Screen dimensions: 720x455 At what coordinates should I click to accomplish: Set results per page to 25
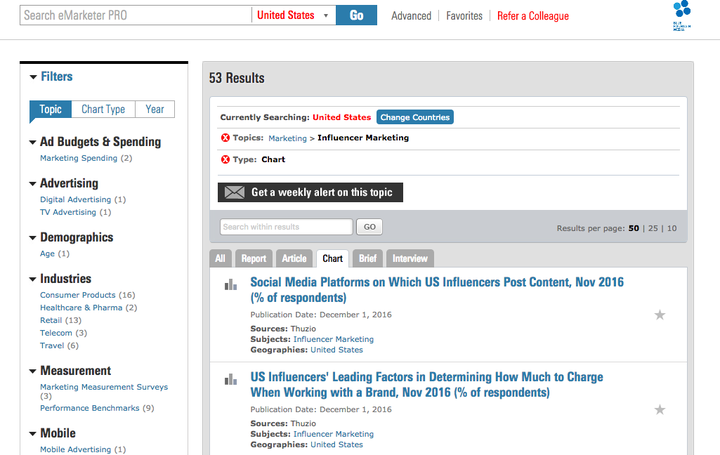(653, 228)
